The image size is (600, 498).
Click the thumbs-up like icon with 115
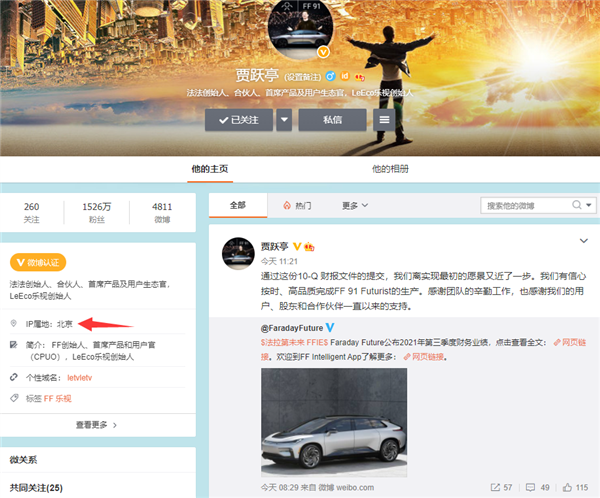pos(567,487)
